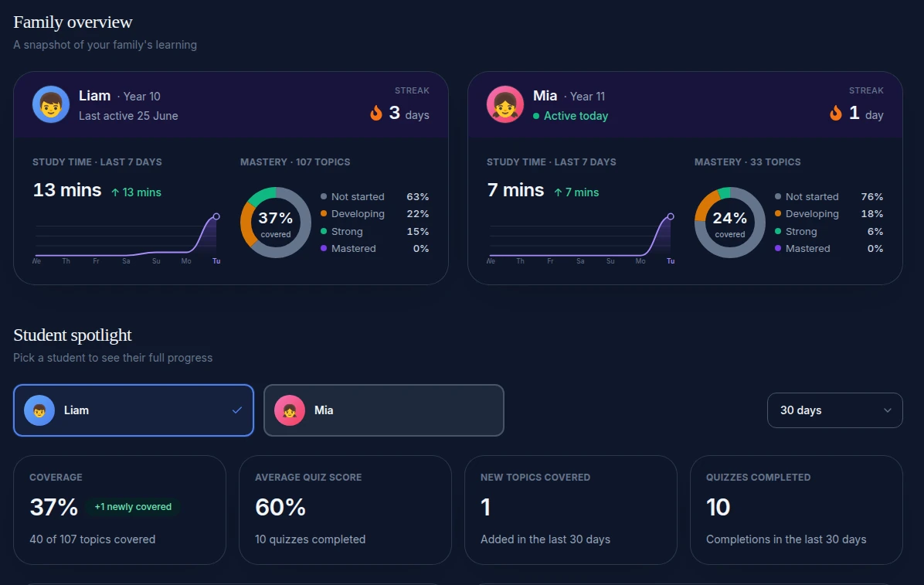Click Liam's 37% covered donut chart
This screenshot has height=585, width=924.
click(x=276, y=223)
